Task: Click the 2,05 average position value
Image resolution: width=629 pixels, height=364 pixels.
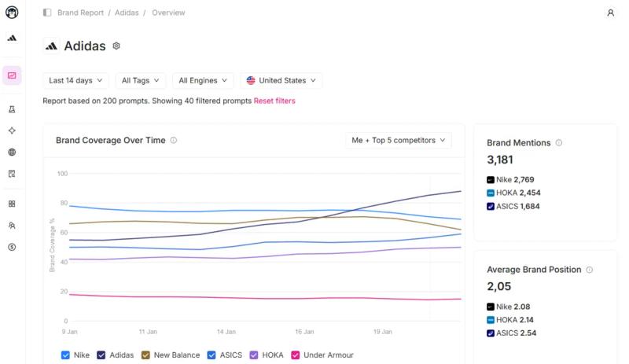Action: [x=499, y=286]
